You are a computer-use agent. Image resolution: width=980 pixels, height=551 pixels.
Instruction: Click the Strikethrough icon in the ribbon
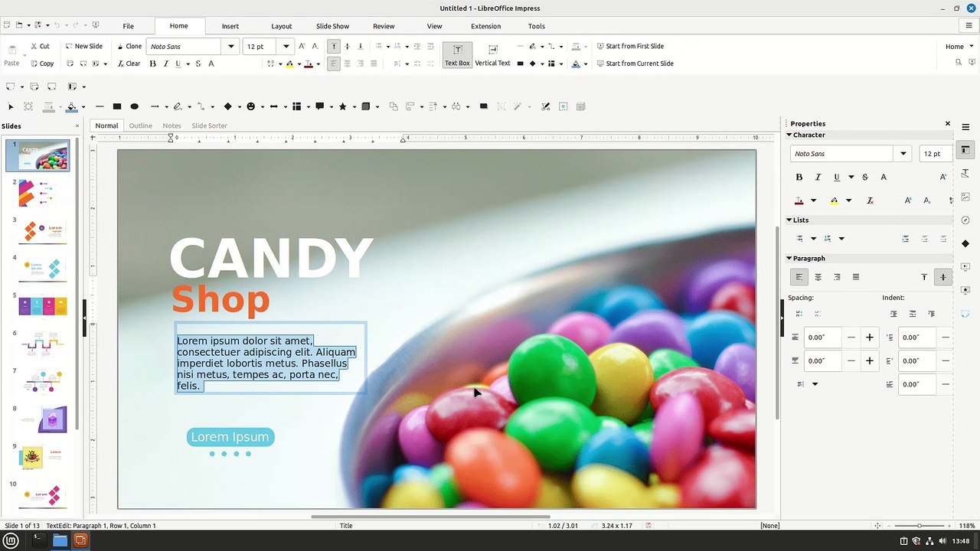click(198, 64)
